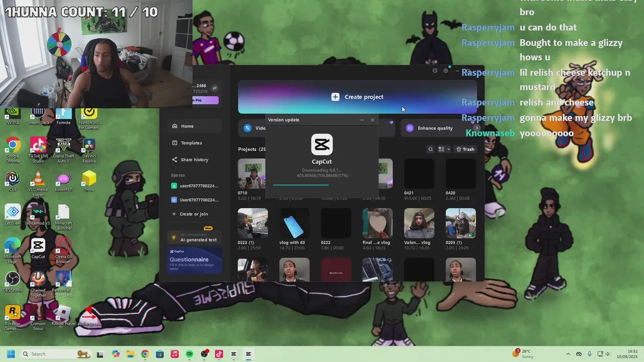Image resolution: width=644 pixels, height=362 pixels.
Task: Open the final ...e vlog project thumbnail
Action: pyautogui.click(x=377, y=223)
